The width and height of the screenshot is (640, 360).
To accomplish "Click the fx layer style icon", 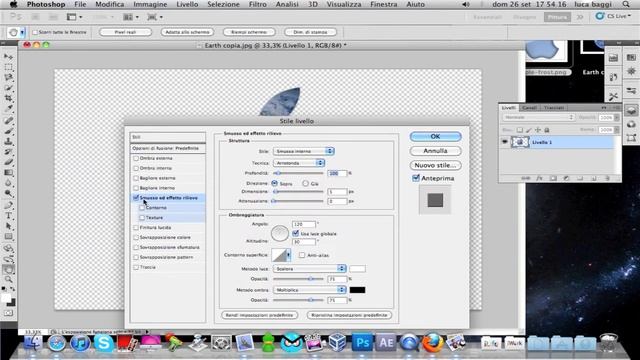I will [539, 178].
